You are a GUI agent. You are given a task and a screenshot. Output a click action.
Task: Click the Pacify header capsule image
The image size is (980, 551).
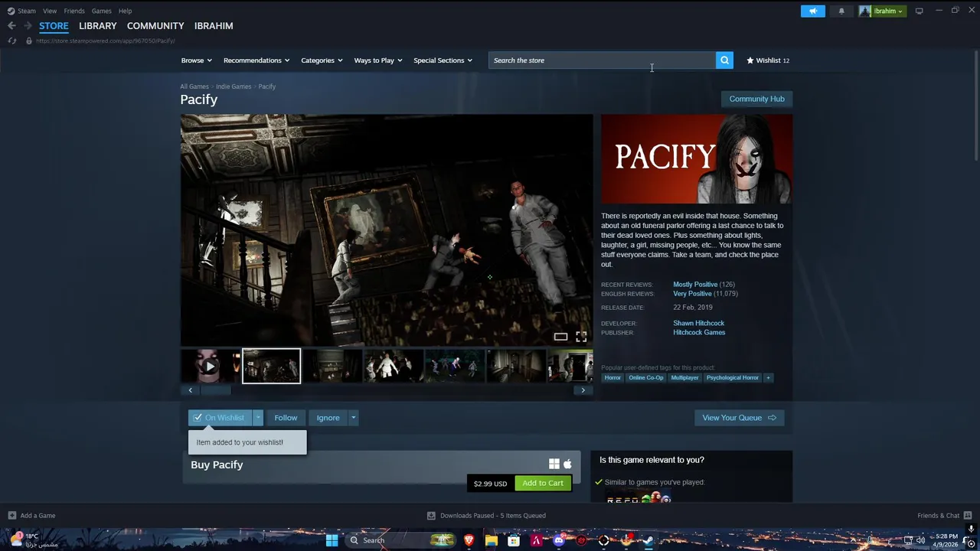coord(697,159)
